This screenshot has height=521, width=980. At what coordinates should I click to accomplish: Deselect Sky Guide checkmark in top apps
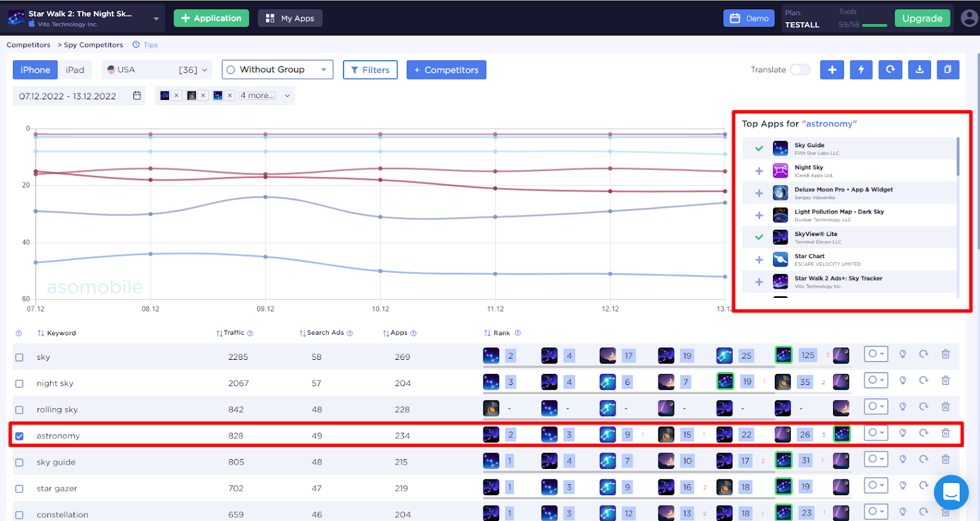[759, 148]
